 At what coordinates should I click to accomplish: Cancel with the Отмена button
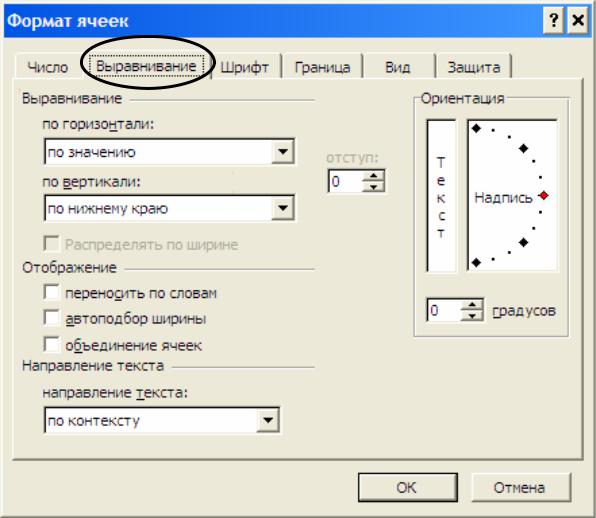(x=521, y=487)
